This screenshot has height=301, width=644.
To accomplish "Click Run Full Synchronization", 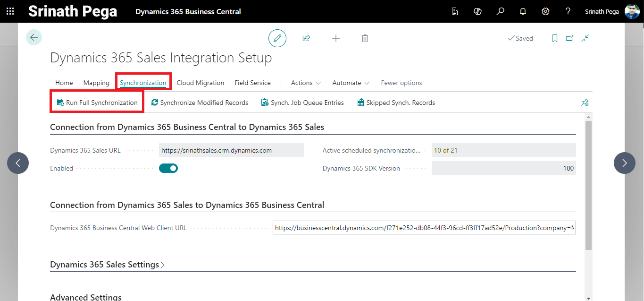I will 97,103.
